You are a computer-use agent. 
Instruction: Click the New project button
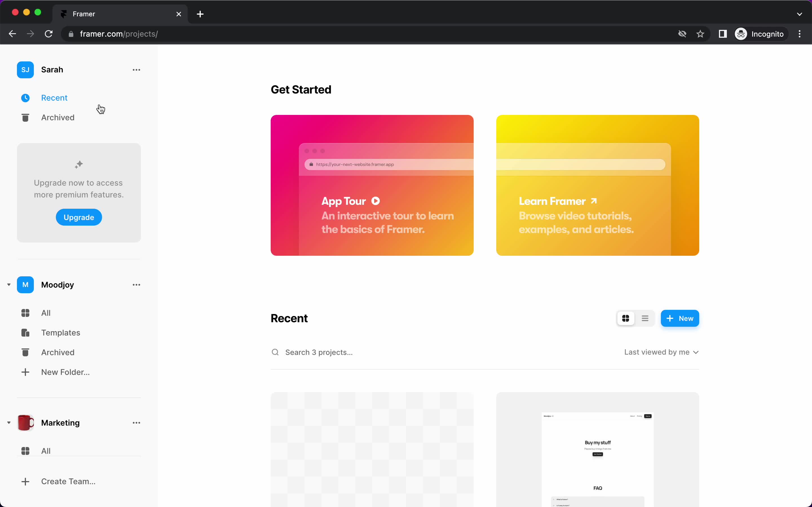pos(680,318)
